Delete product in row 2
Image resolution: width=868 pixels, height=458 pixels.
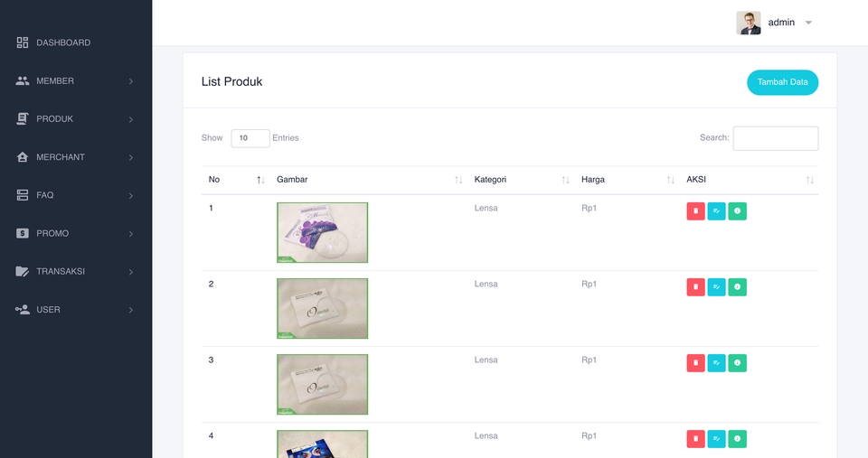[696, 286]
